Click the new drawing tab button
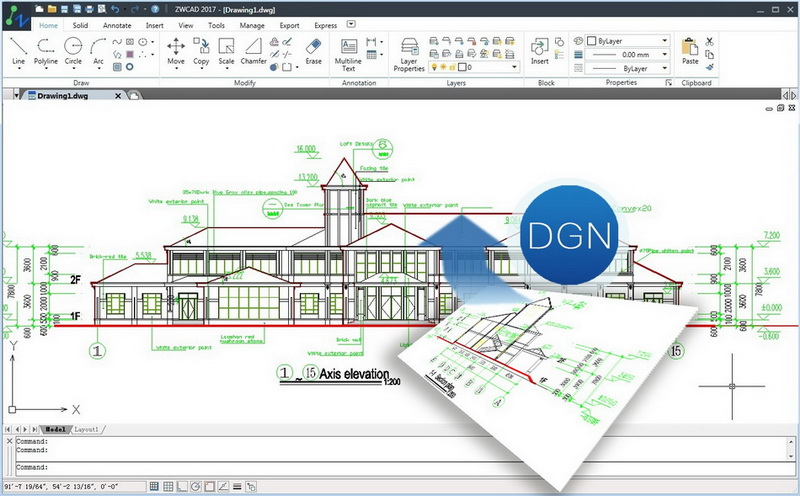 click(x=134, y=95)
